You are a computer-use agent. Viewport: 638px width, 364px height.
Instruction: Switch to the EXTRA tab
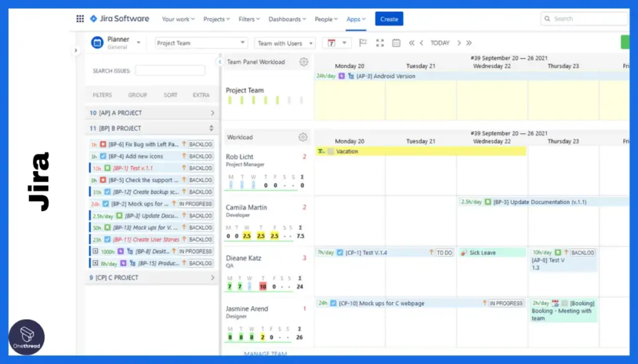(201, 95)
